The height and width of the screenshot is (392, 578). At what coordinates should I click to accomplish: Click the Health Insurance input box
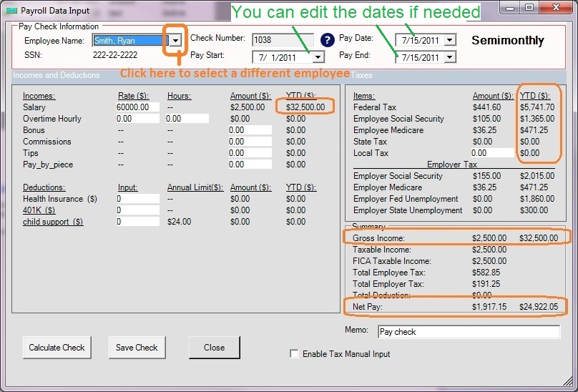tap(137, 199)
